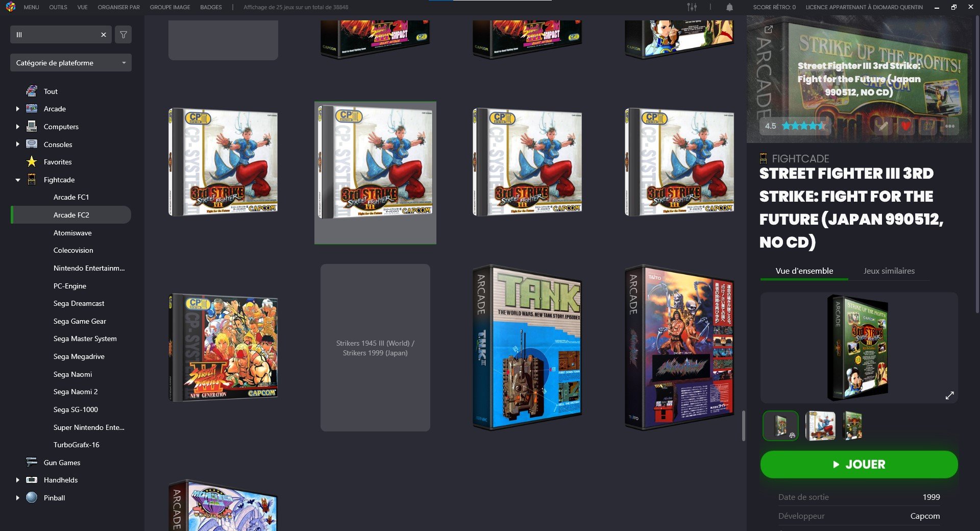Clear the search box with X
Image resolution: width=980 pixels, height=531 pixels.
pyautogui.click(x=104, y=35)
